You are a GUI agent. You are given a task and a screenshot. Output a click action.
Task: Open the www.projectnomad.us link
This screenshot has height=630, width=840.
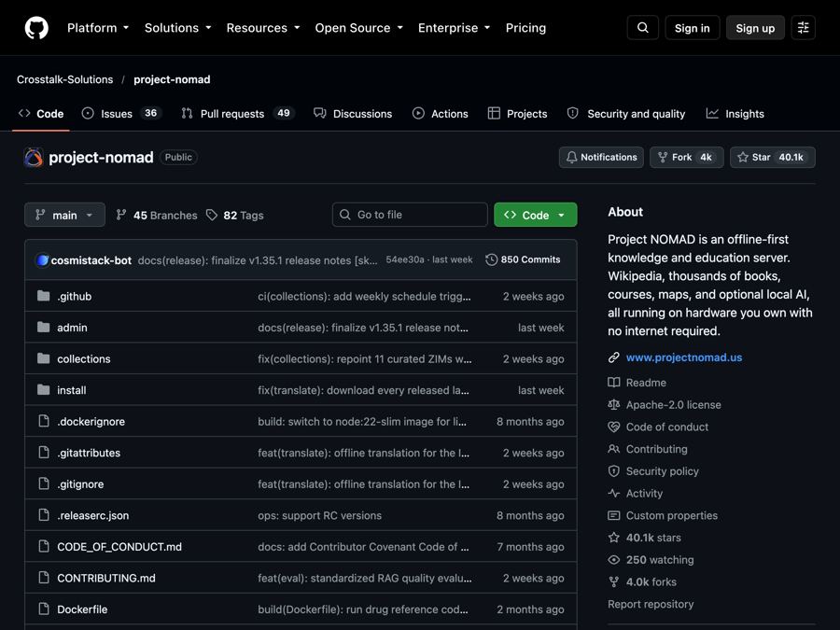684,357
